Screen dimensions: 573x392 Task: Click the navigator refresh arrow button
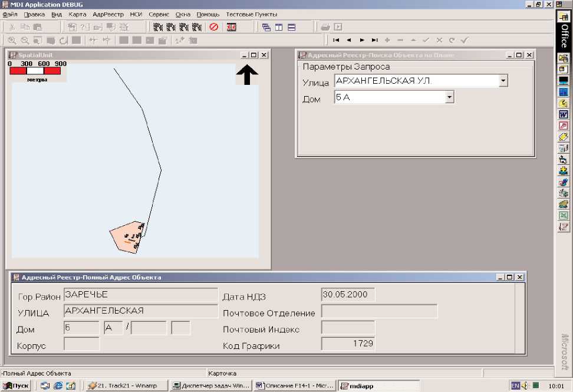452,40
